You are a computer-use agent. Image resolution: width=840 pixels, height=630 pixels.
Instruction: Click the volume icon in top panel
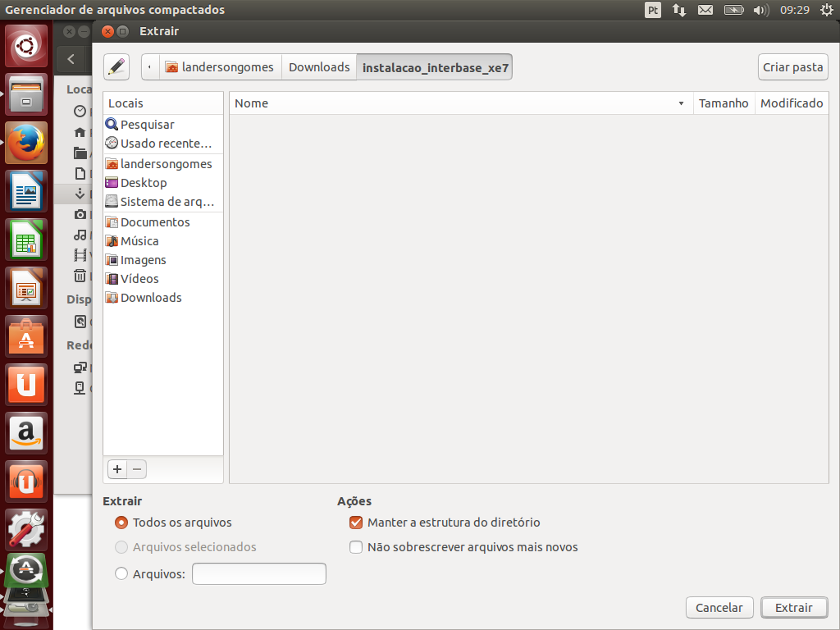(x=760, y=10)
